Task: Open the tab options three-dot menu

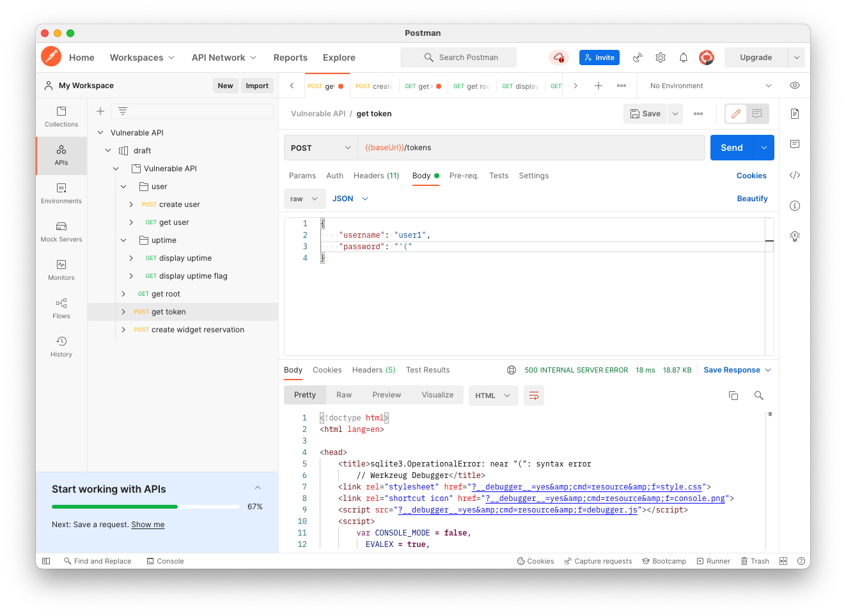Action: pyautogui.click(x=622, y=86)
